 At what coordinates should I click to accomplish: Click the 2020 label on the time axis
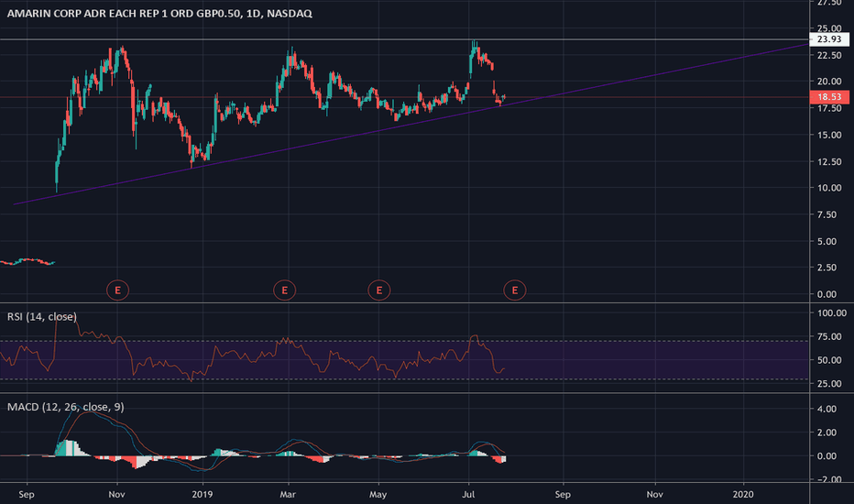(x=743, y=495)
